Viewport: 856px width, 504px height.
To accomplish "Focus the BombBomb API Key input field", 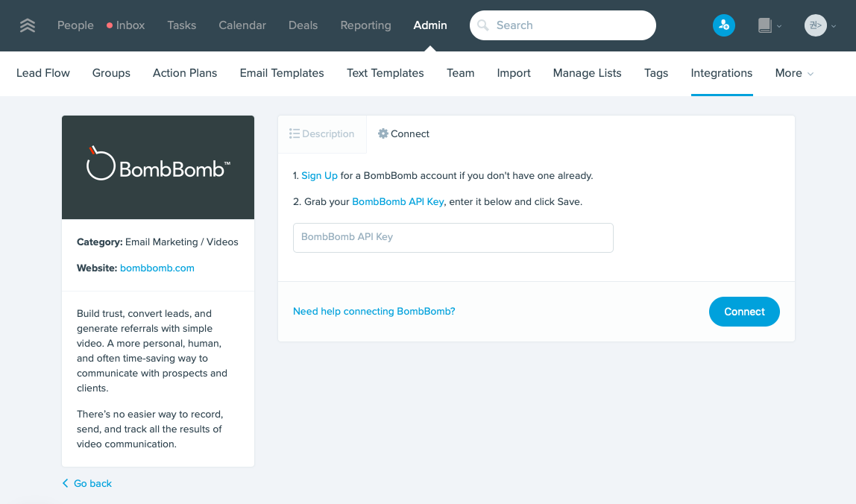I will [x=453, y=238].
